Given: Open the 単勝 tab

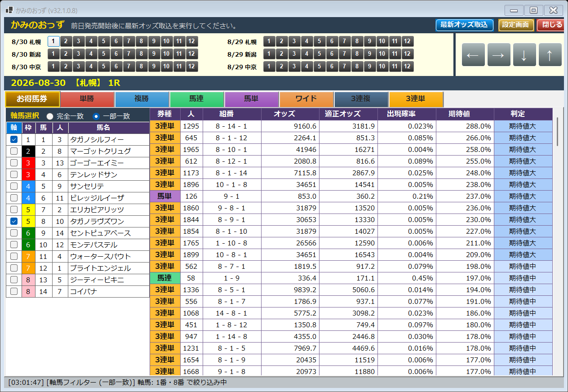Looking at the screenshot, I should coord(87,99).
